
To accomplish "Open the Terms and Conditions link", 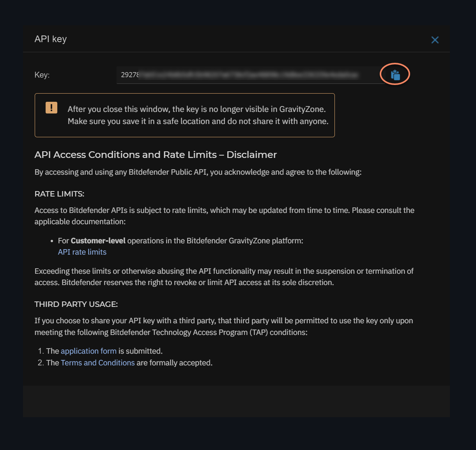I will 98,363.
